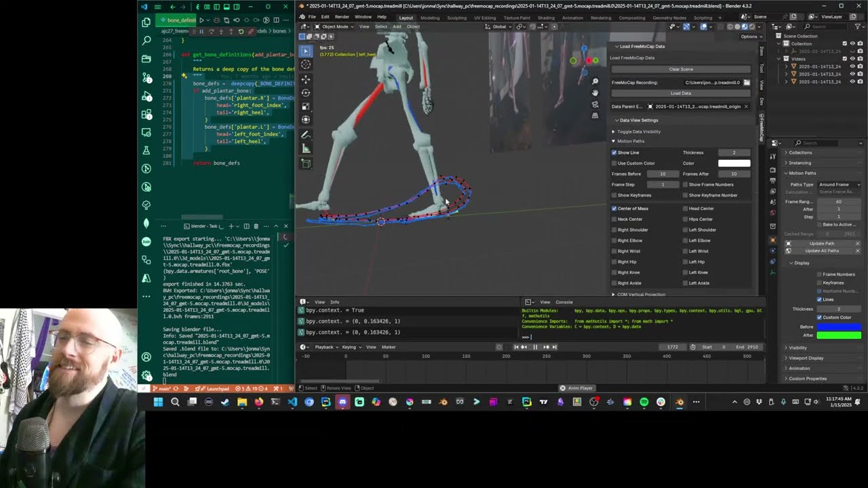The width and height of the screenshot is (868, 488).
Task: Open VS Code Testing flask icon
Action: pos(146,150)
